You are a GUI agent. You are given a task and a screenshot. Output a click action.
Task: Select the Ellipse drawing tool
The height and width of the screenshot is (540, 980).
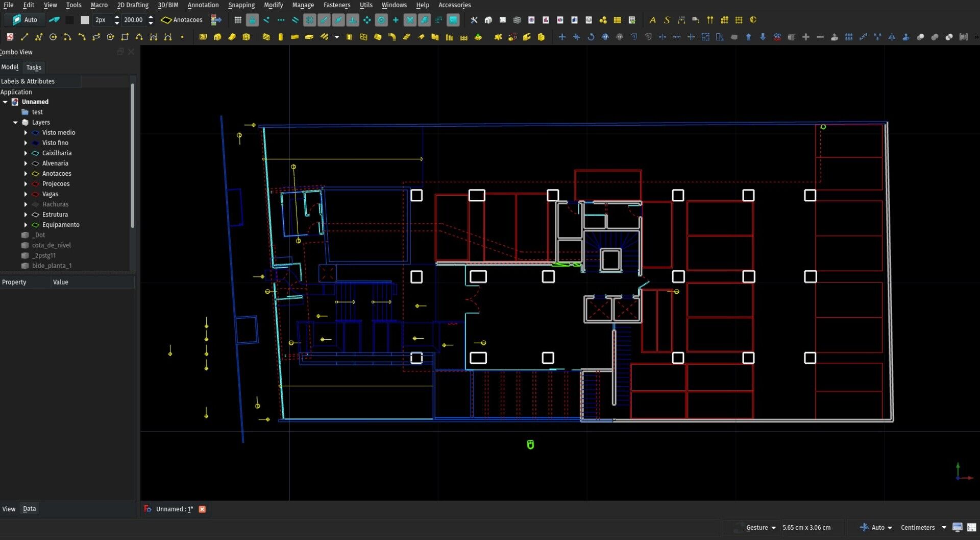point(96,37)
